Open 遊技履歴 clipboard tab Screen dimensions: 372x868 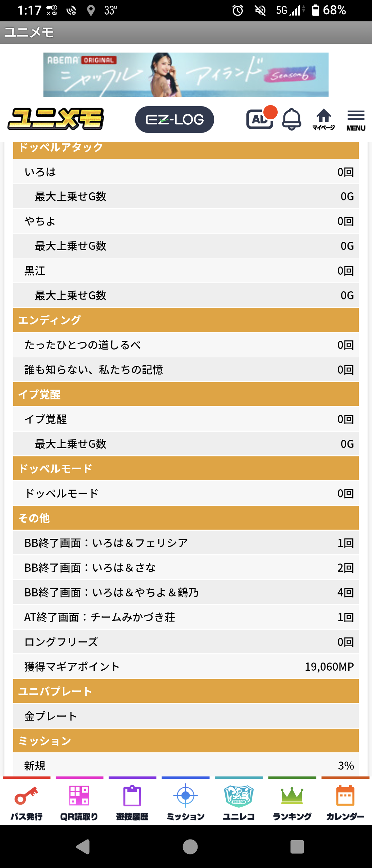[x=132, y=802]
